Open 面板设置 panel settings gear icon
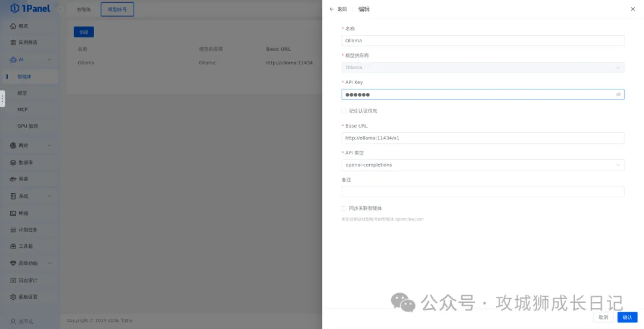The height and width of the screenshot is (329, 644). coord(13,297)
